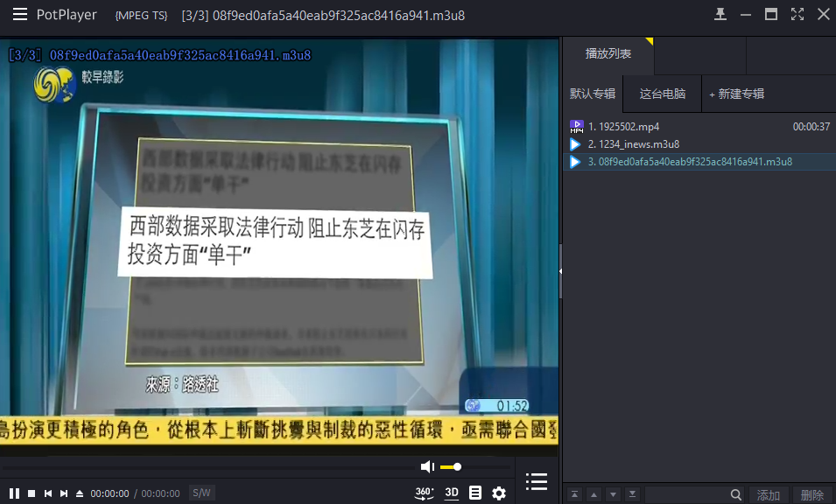836x504 pixels.
Task: Select the 默认专辑 album tab
Action: pos(593,94)
